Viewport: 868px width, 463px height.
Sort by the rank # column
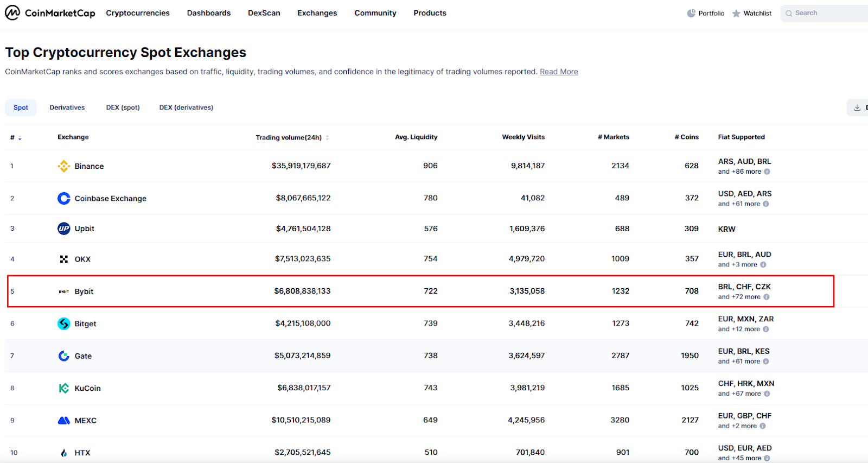[x=16, y=138]
